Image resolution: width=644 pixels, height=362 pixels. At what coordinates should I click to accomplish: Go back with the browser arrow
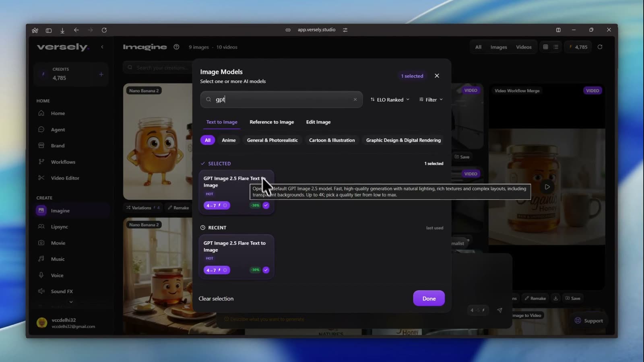[76, 30]
